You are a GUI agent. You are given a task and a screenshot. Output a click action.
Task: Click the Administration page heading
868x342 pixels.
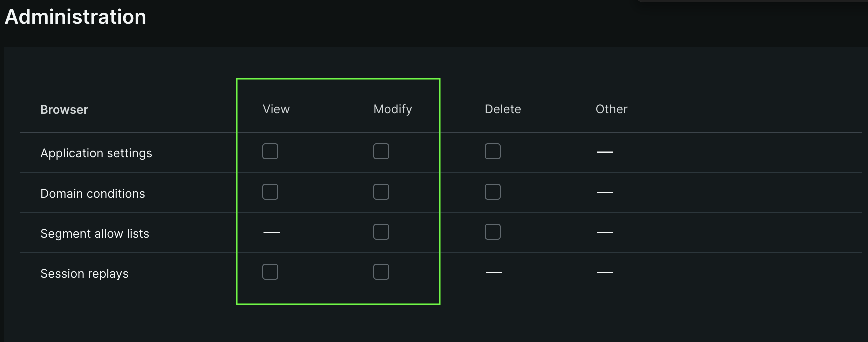[x=76, y=17]
